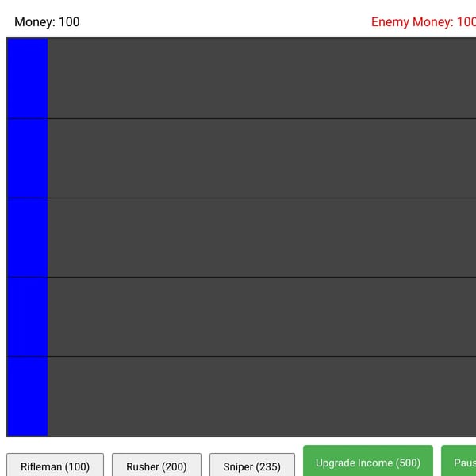Click Upgrade Income (500) button
Viewport: 476px width, 476px height.
pyautogui.click(x=368, y=461)
